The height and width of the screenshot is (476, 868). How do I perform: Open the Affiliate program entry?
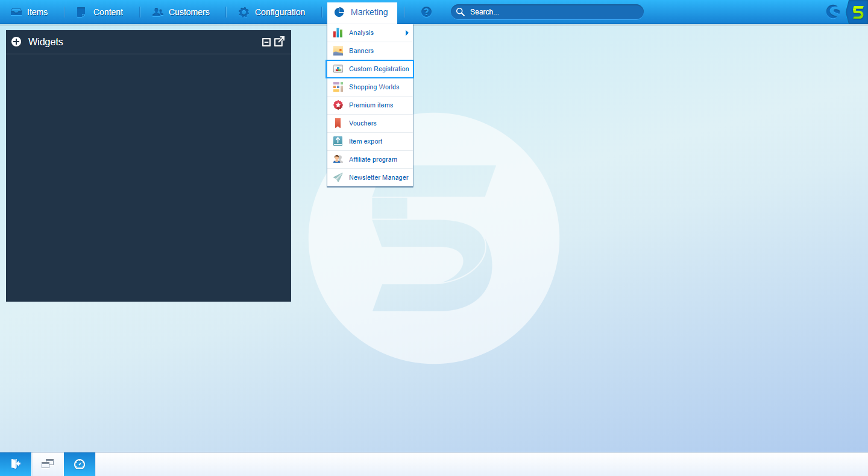370,159
